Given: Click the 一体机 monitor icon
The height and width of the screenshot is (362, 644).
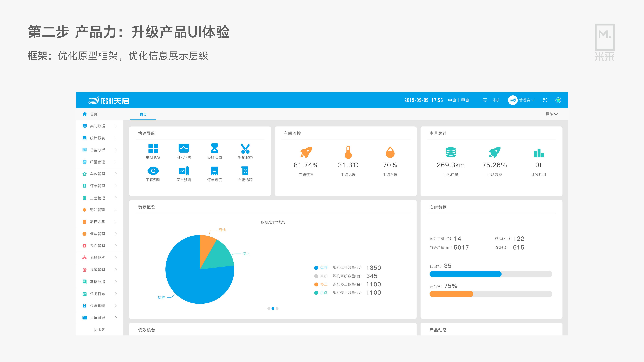Looking at the screenshot, I should click(x=485, y=100).
